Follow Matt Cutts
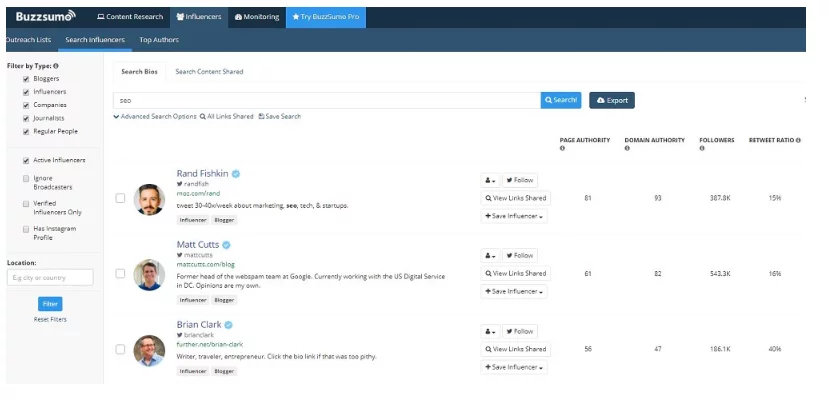The image size is (833, 400). pyautogui.click(x=520, y=256)
